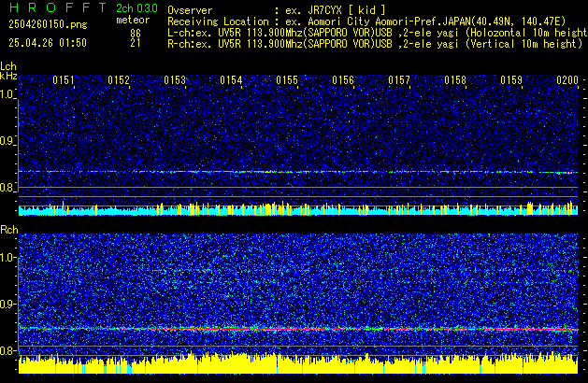588x383 pixels.
Task: Click the Lch 0.8 kHz axis label
Action: (x=7, y=188)
